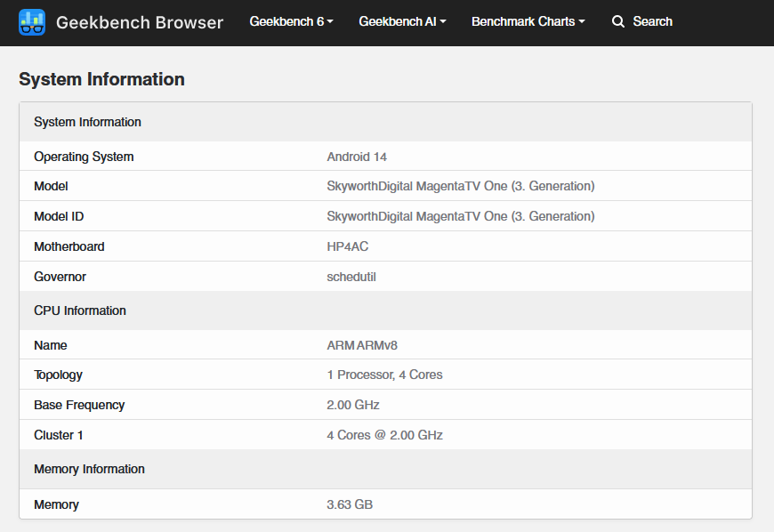Click the search magnifier icon
774x532 pixels.
pyautogui.click(x=618, y=21)
